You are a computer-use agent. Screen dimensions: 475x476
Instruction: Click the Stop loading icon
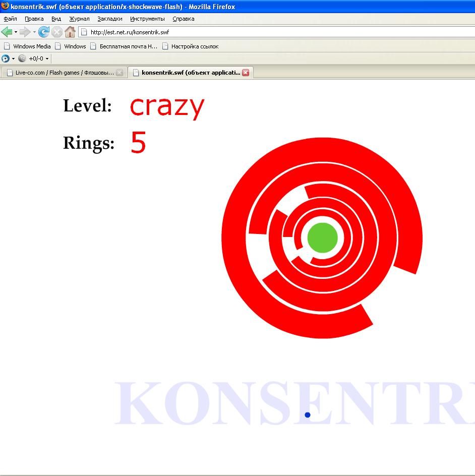point(57,32)
